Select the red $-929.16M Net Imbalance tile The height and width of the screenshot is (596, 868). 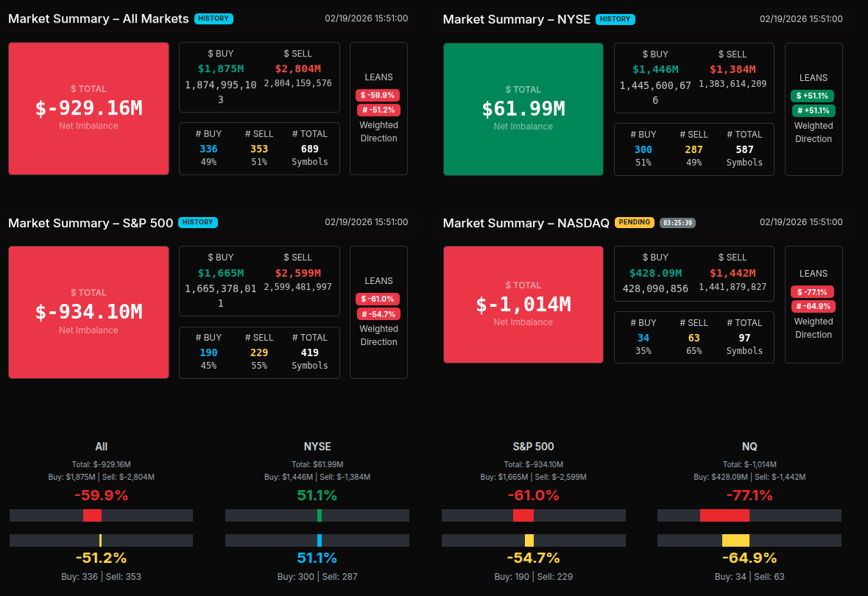tap(89, 108)
